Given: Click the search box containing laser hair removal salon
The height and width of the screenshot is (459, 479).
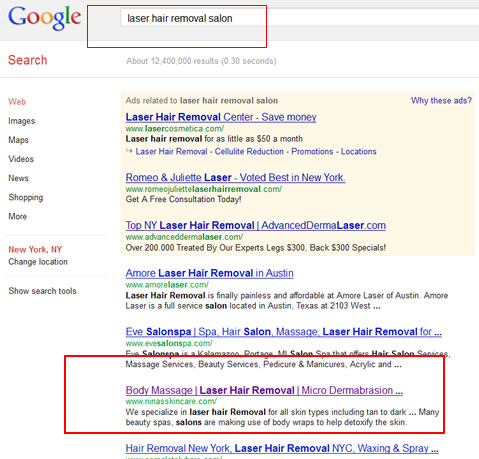Looking at the screenshot, I should click(300, 18).
